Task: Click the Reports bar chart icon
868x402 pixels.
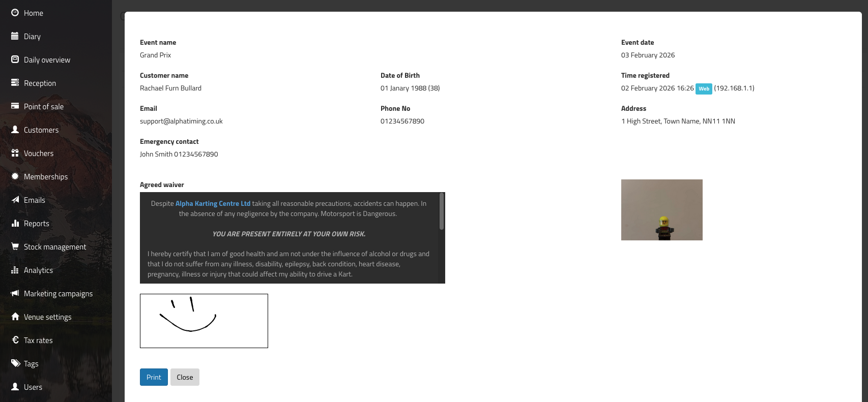Action: [x=15, y=223]
